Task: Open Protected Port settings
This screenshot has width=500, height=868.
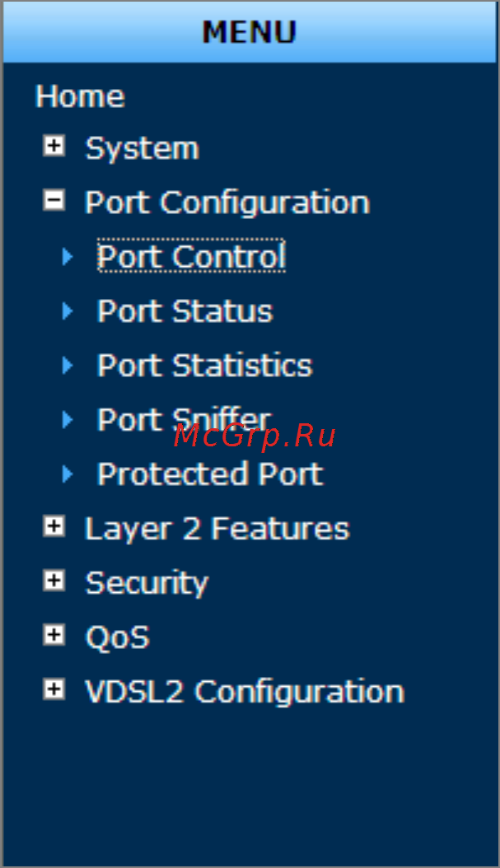Action: pyautogui.click(x=210, y=474)
